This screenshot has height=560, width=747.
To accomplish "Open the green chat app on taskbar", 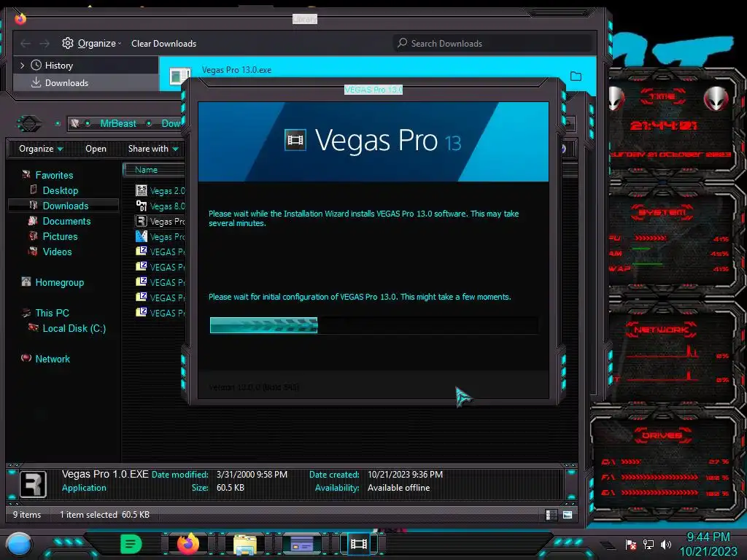I will pos(131,544).
